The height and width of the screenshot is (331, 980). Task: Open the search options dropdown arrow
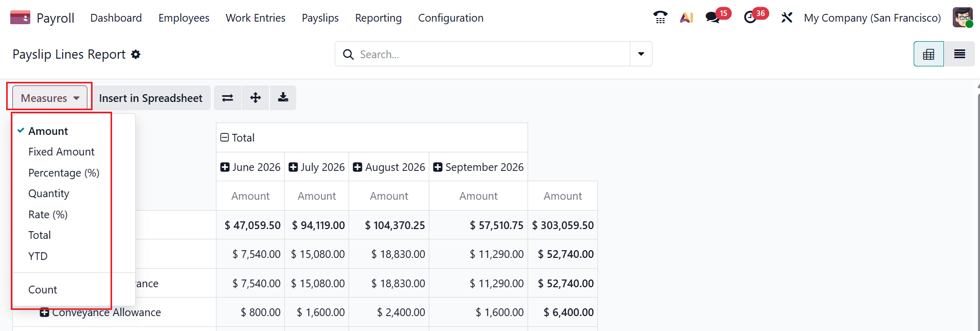(x=641, y=54)
